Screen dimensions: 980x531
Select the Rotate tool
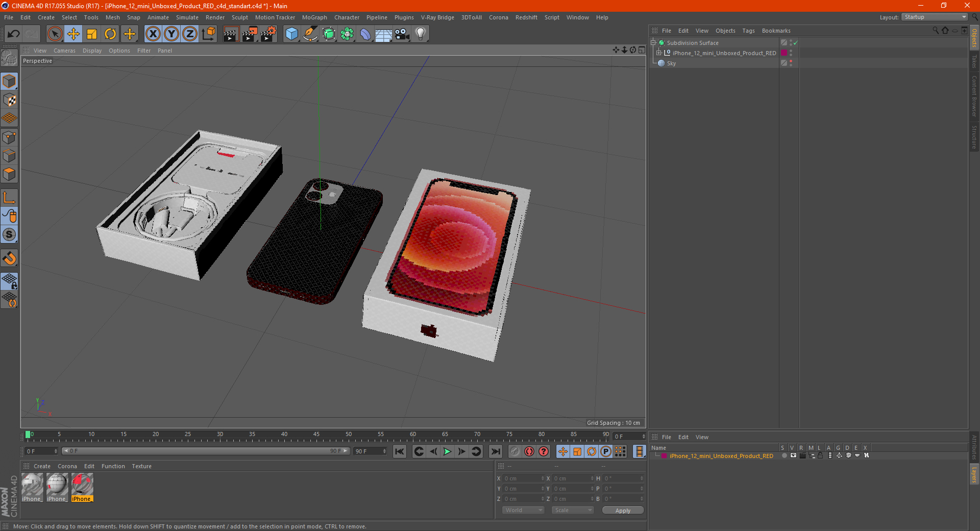point(110,34)
